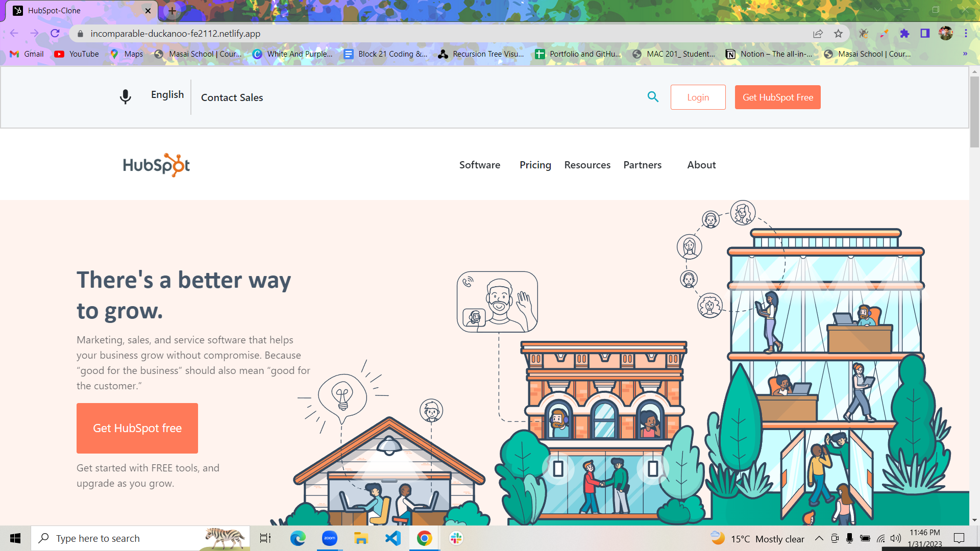Open Wi-Fi network tray icon

[881, 538]
